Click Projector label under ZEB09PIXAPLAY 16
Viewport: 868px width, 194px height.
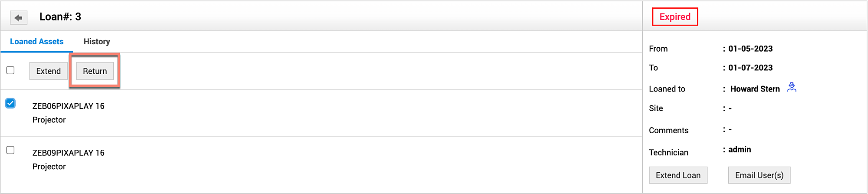point(49,167)
